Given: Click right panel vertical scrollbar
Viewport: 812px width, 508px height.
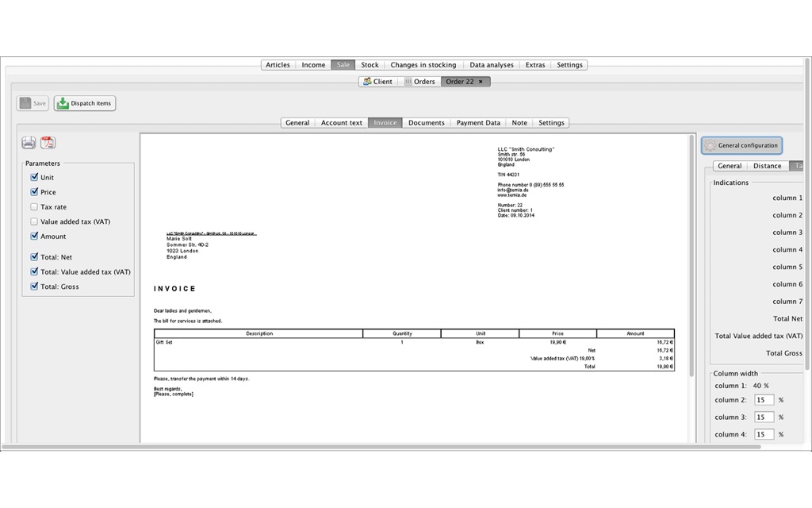Looking at the screenshot, I should [x=806, y=214].
